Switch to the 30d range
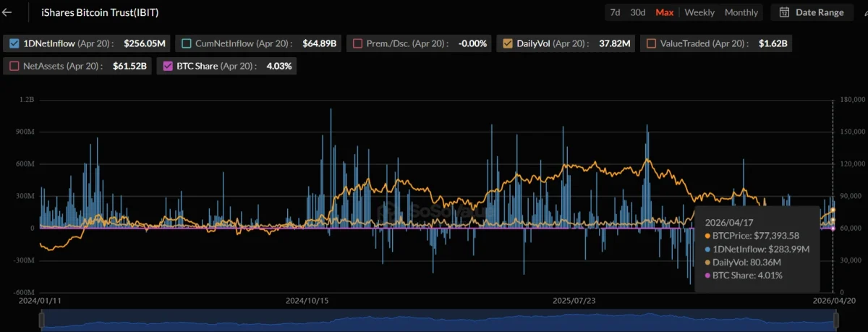868x332 pixels. (637, 12)
